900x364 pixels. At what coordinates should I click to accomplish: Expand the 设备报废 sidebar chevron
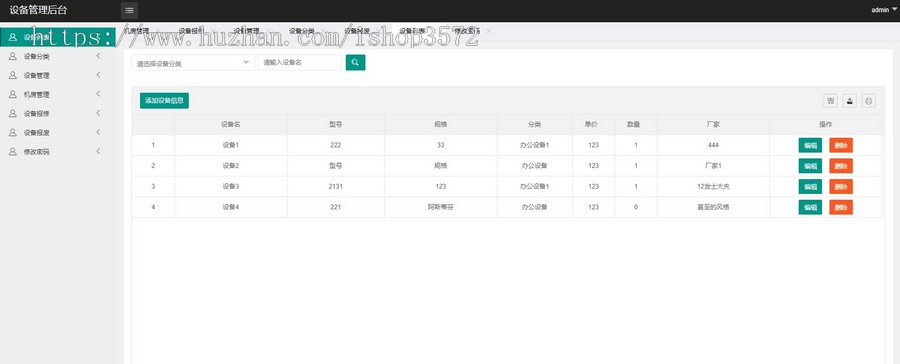click(x=98, y=131)
